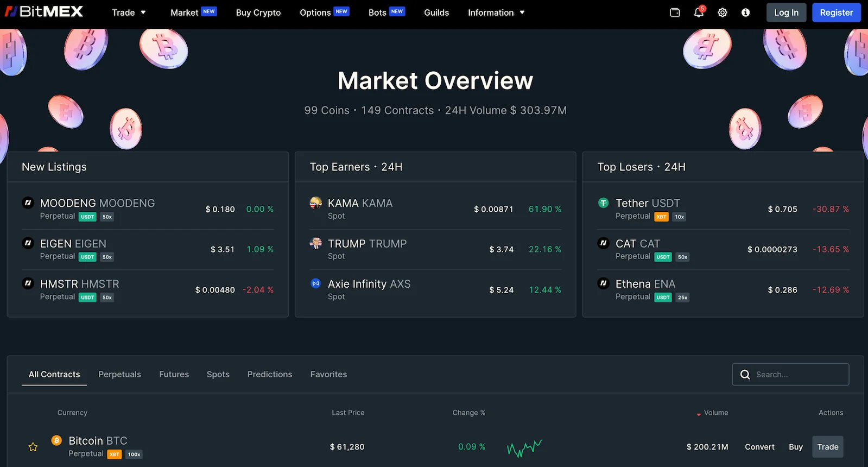Open notifications bell icon
This screenshot has width=868, height=467.
click(699, 12)
